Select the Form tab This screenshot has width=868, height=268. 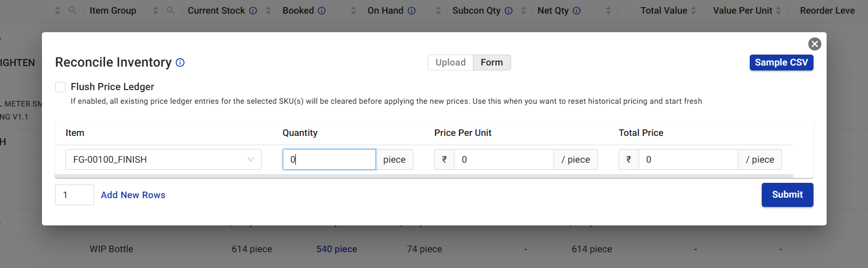click(x=491, y=62)
